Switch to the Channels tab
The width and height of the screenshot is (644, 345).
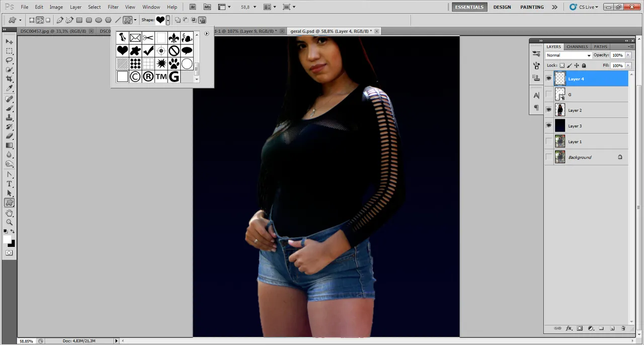click(577, 47)
